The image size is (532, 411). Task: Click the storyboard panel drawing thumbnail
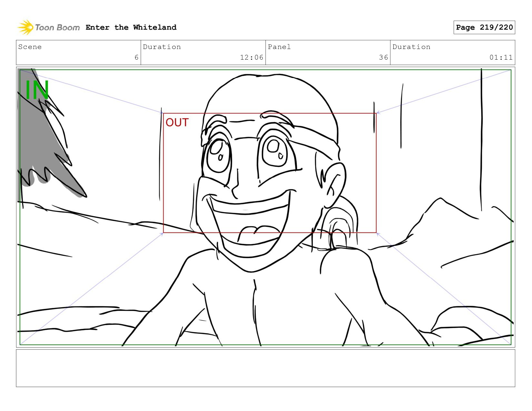(266, 207)
